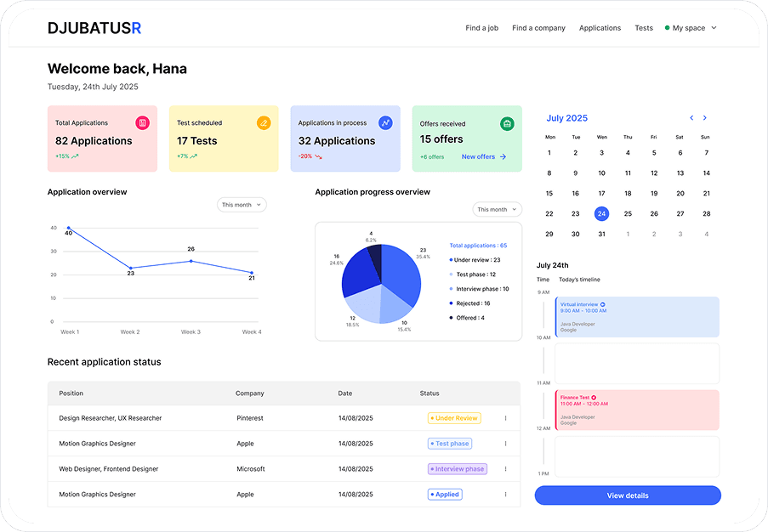This screenshot has height=532, width=768.
Task: Click the Under Review status badge
Action: click(454, 418)
